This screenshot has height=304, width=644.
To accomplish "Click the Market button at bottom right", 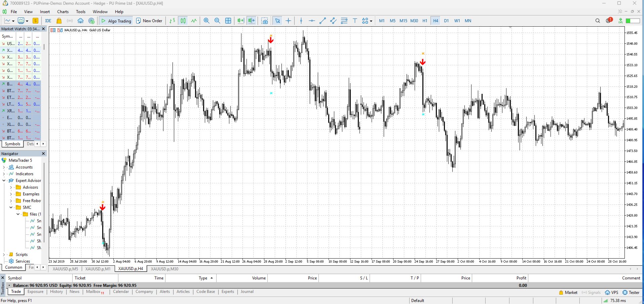I will coord(568,293).
